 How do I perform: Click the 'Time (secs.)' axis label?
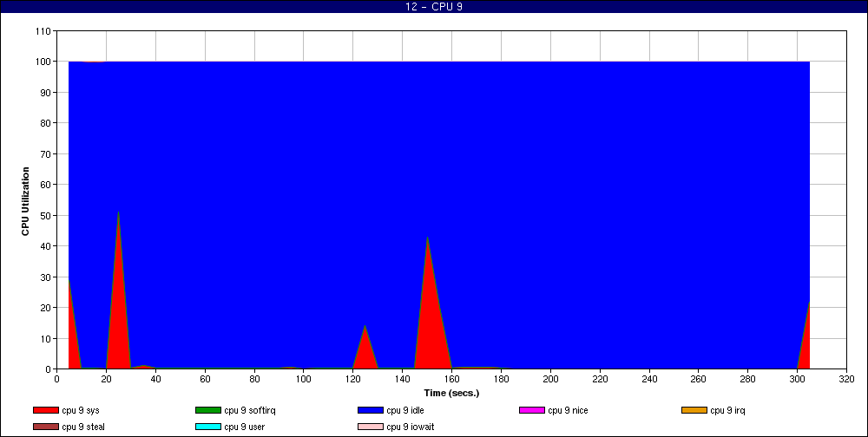451,394
